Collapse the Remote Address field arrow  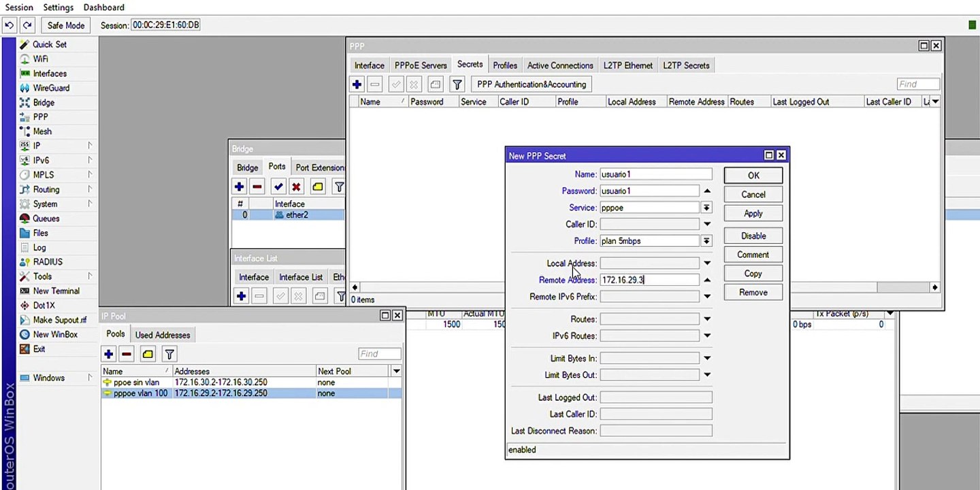pos(707,280)
